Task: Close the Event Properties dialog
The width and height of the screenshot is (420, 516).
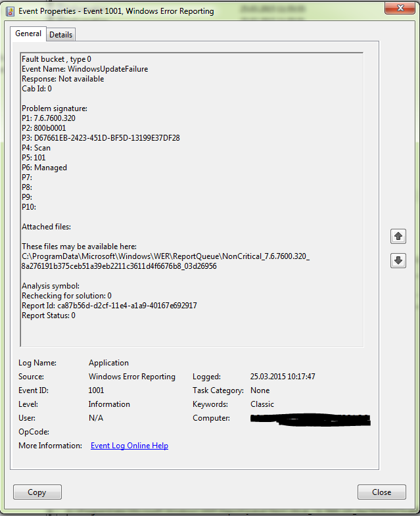Action: pyautogui.click(x=382, y=492)
